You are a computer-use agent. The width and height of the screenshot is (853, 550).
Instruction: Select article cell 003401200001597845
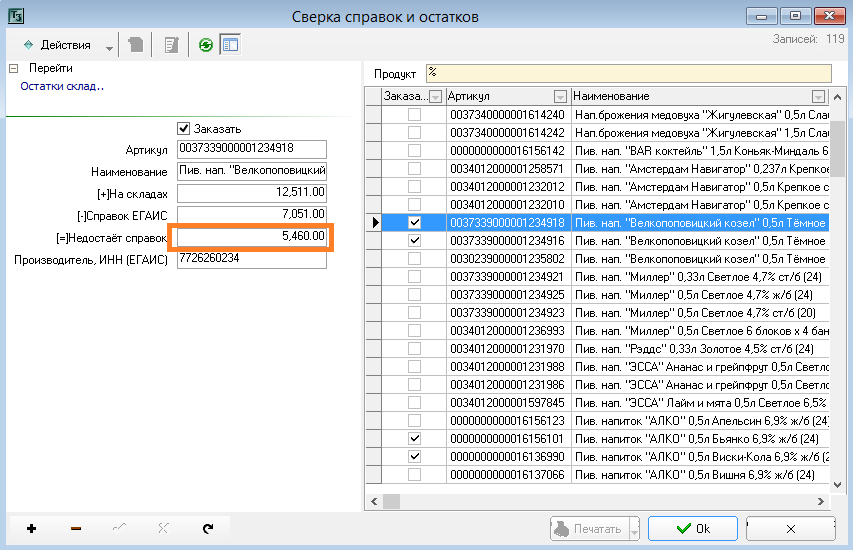[508, 403]
